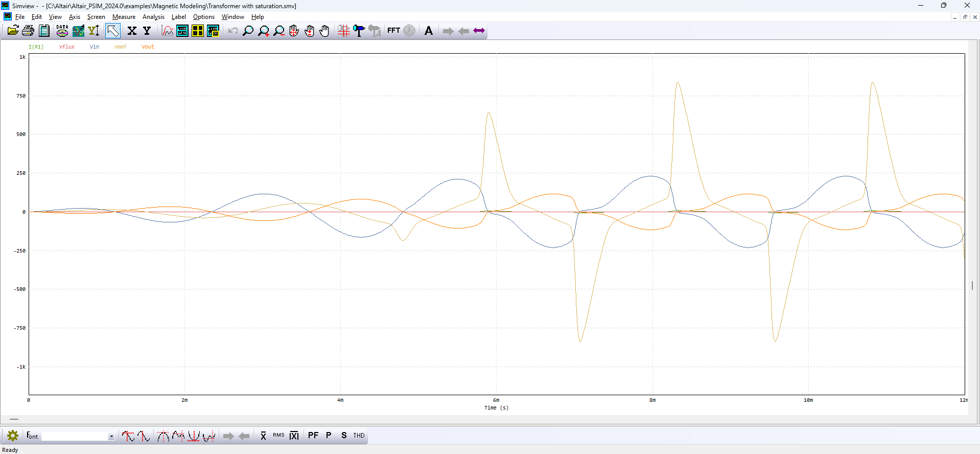Toggle the red measure grid icon
The width and height of the screenshot is (980, 454).
click(x=344, y=31)
